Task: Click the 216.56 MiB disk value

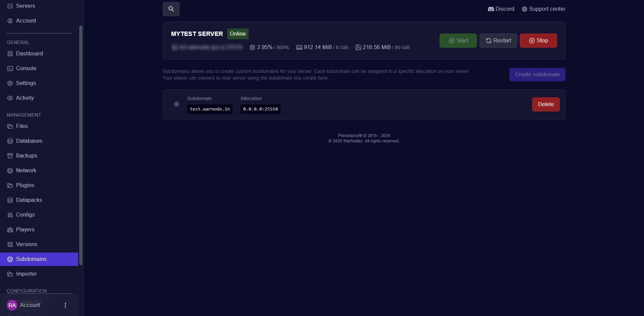Action: tap(377, 47)
